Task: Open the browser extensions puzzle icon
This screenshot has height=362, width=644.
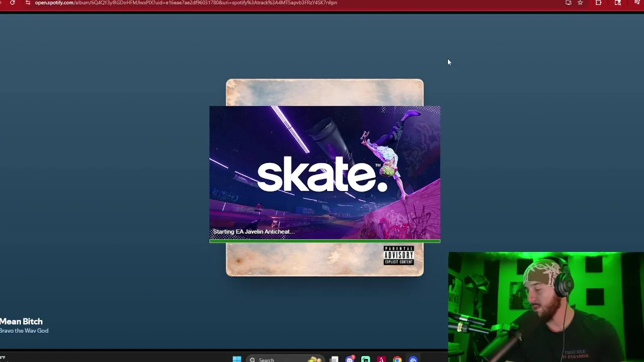Action: pyautogui.click(x=598, y=3)
